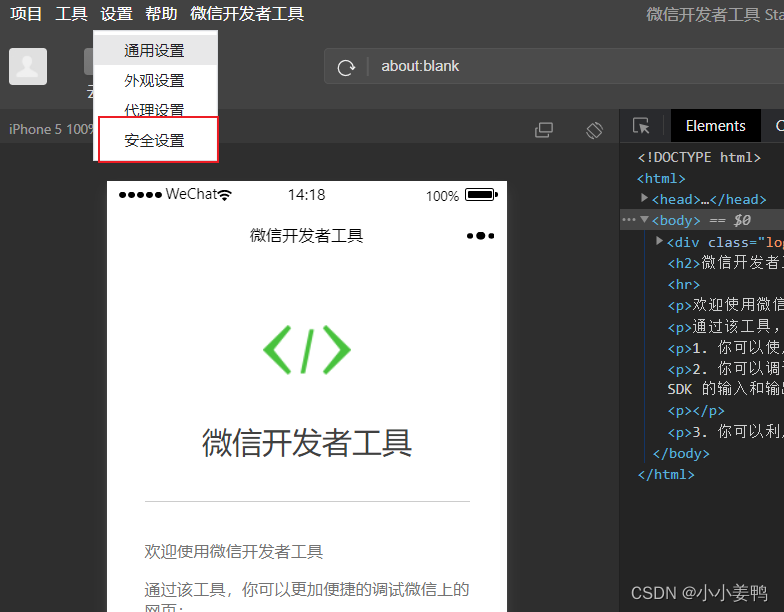
Task: Select the </html> closing tag
Action: click(x=666, y=474)
